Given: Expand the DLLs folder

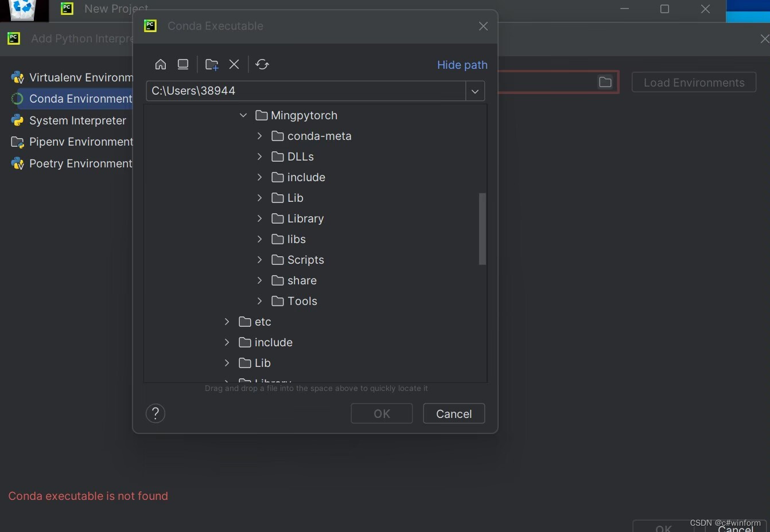Looking at the screenshot, I should tap(259, 157).
